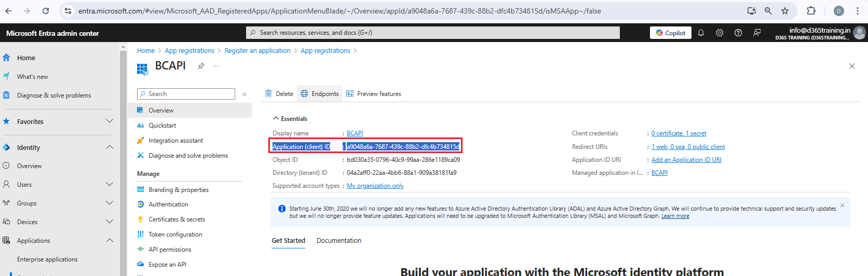Open the Endpoints toolbar button
The image size is (868, 276).
[320, 94]
